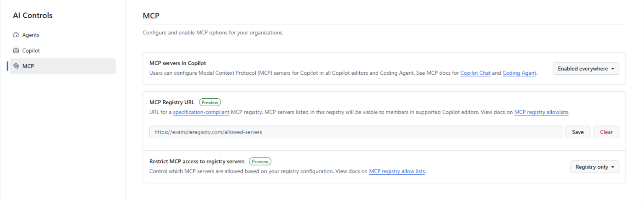Click the Agents cloud icon in sidebar
The width and height of the screenshot is (644, 202).
tap(16, 35)
